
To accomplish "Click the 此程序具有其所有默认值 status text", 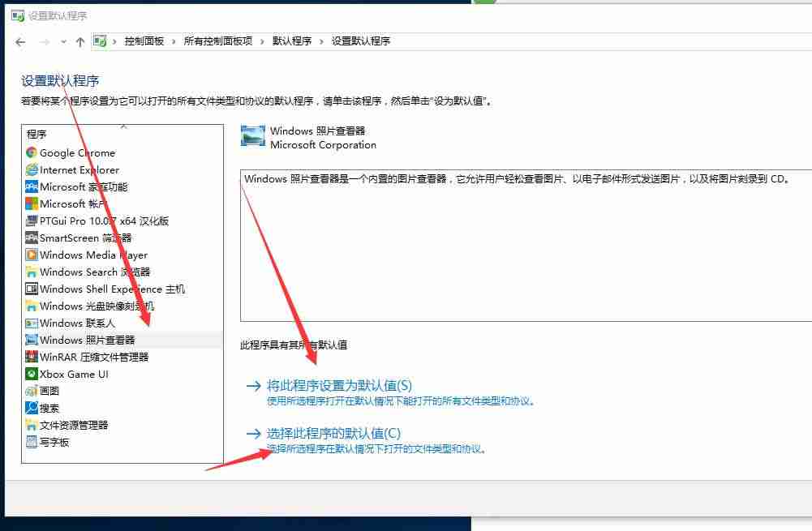I will (294, 345).
